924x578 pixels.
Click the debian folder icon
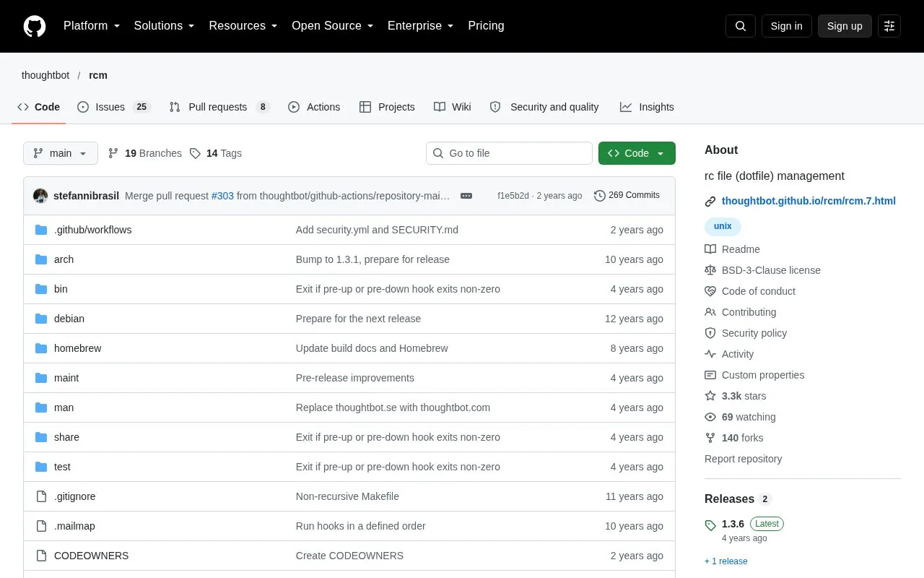click(x=41, y=319)
